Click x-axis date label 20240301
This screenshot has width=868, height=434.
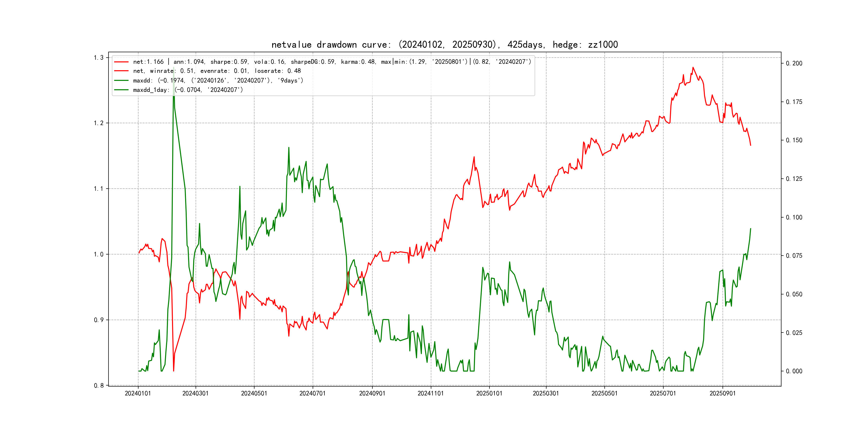point(196,394)
